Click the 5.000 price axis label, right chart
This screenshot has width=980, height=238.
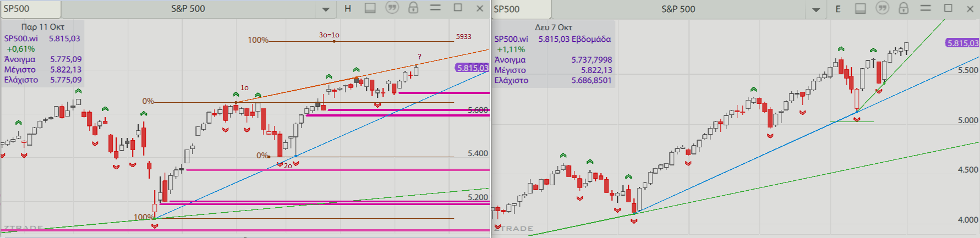click(x=968, y=120)
